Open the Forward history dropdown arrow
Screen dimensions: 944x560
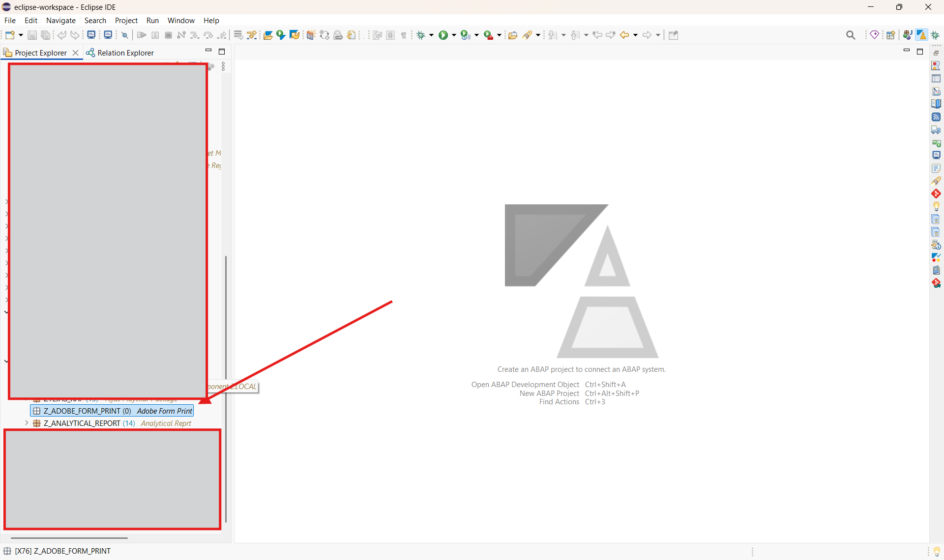658,35
